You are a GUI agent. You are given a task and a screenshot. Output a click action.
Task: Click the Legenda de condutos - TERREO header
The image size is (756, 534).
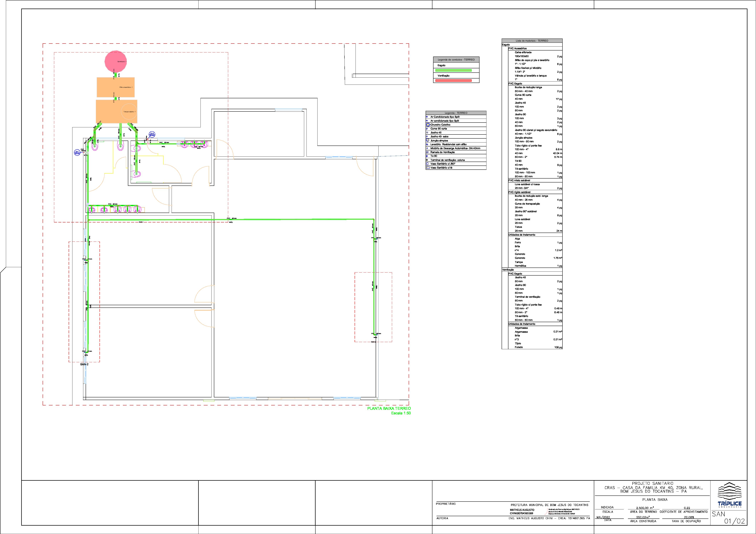[x=456, y=60]
